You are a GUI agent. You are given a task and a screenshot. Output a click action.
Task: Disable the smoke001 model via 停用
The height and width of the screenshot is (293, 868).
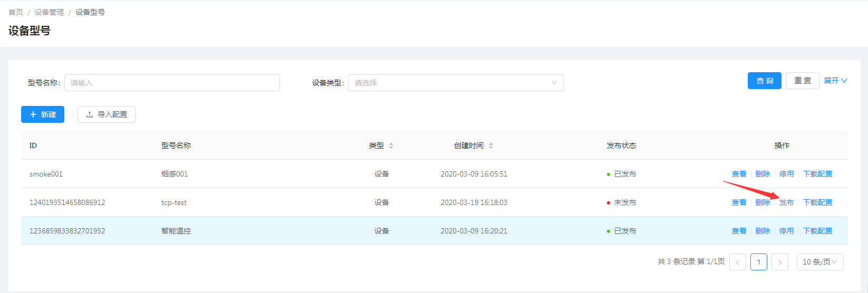coord(786,174)
